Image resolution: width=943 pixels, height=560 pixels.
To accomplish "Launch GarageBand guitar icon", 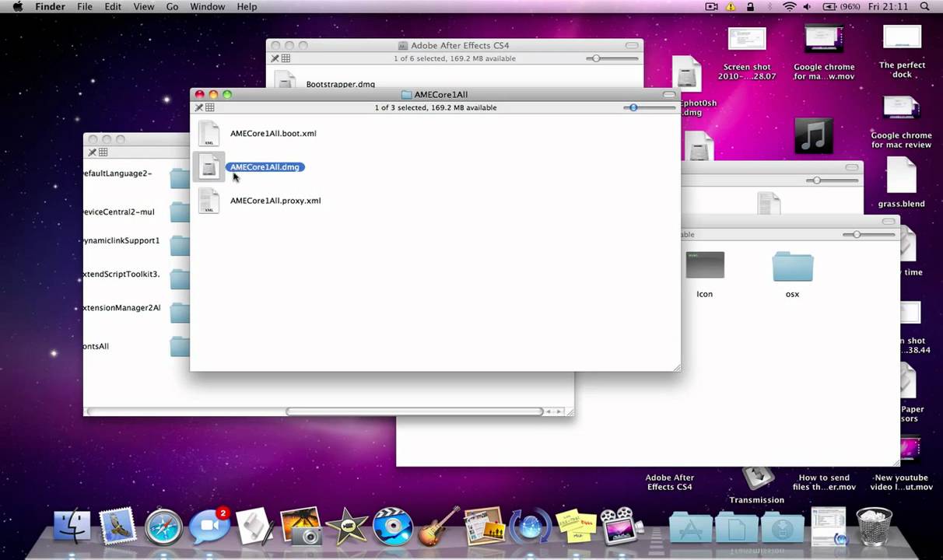I will pyautogui.click(x=439, y=527).
